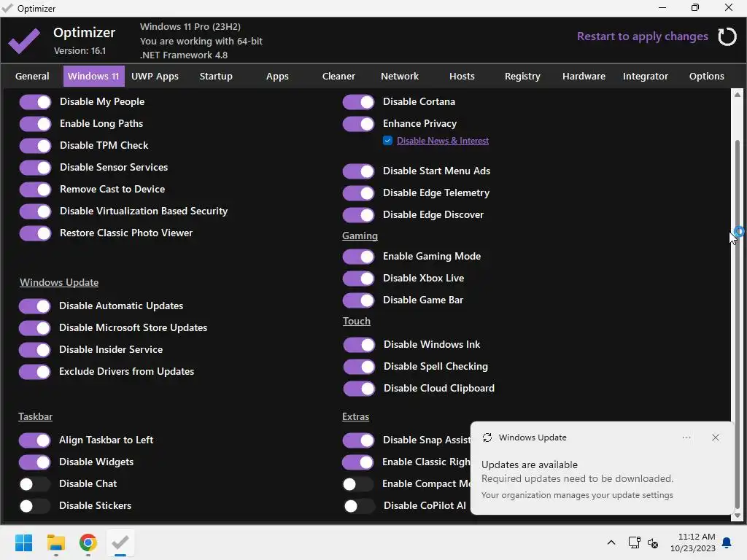Switch to the General tab
Viewport: 747px width, 560px height.
coord(32,76)
